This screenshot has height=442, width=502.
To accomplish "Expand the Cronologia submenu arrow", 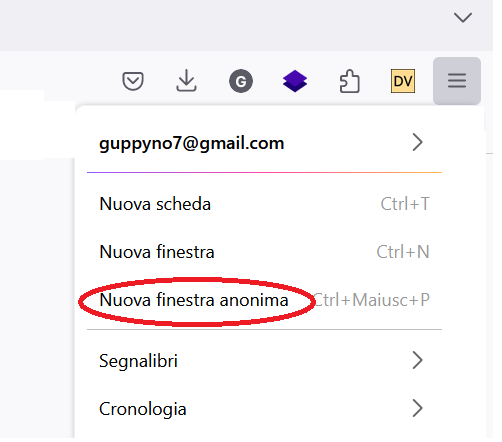I will (417, 408).
